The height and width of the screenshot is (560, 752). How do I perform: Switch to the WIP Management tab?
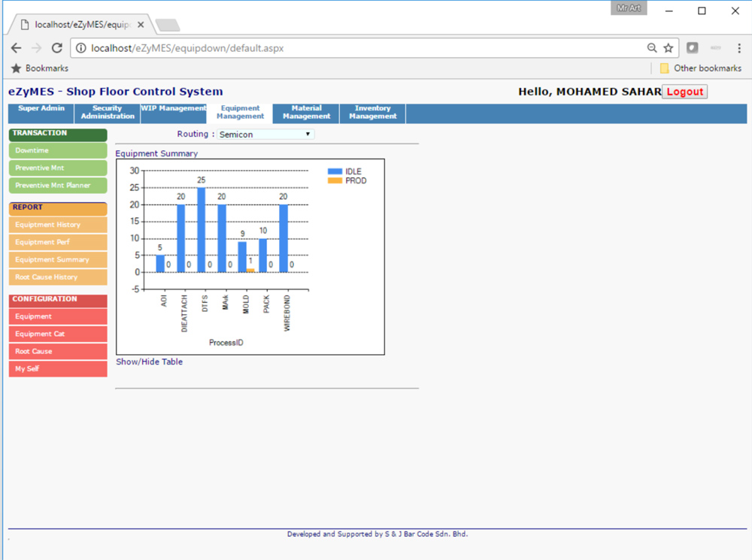[x=173, y=109]
